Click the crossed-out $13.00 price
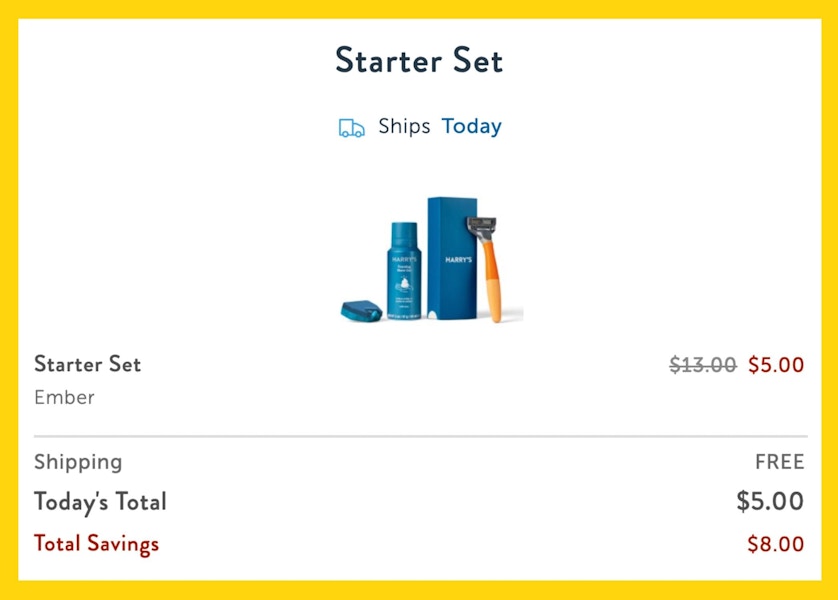Screen dimensions: 838x600 [x=702, y=365]
